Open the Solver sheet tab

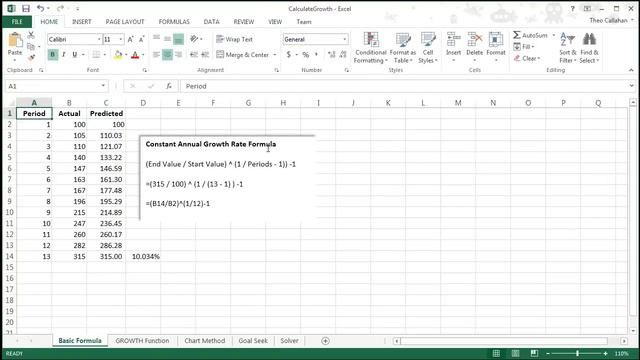pos(289,340)
